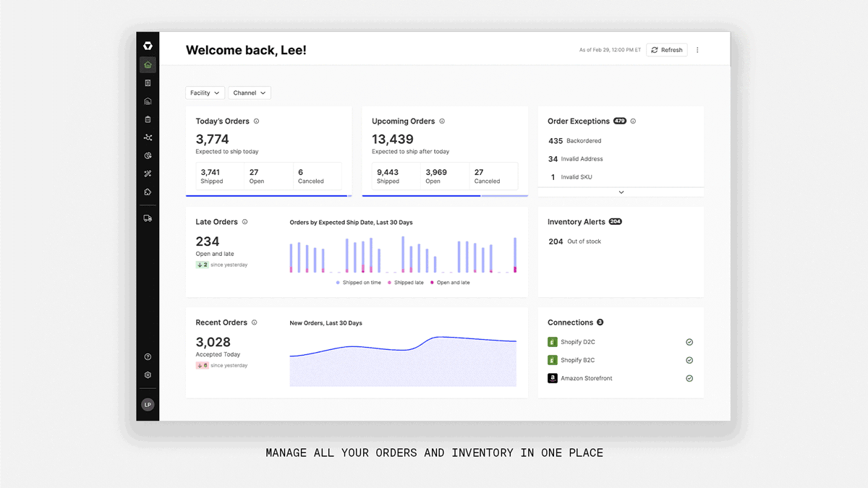Expand the Order Exceptions list chevron
Screen dimensions: 868x488
click(621, 192)
